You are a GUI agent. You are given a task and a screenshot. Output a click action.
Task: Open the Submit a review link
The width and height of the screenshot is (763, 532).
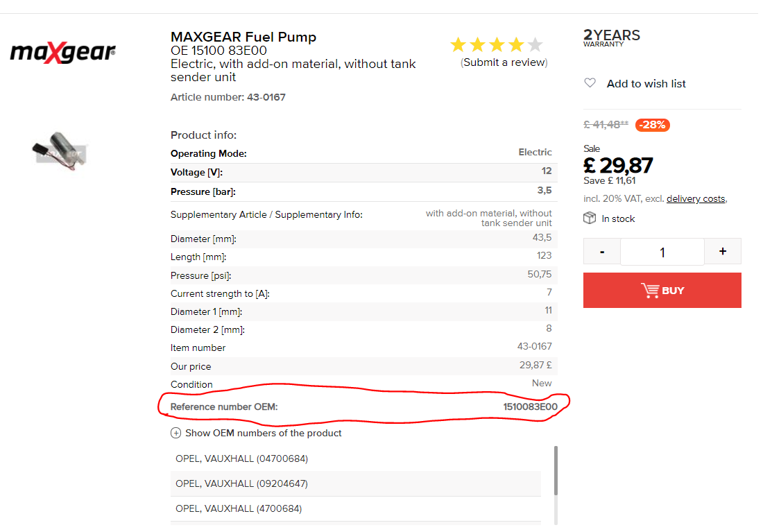point(504,62)
